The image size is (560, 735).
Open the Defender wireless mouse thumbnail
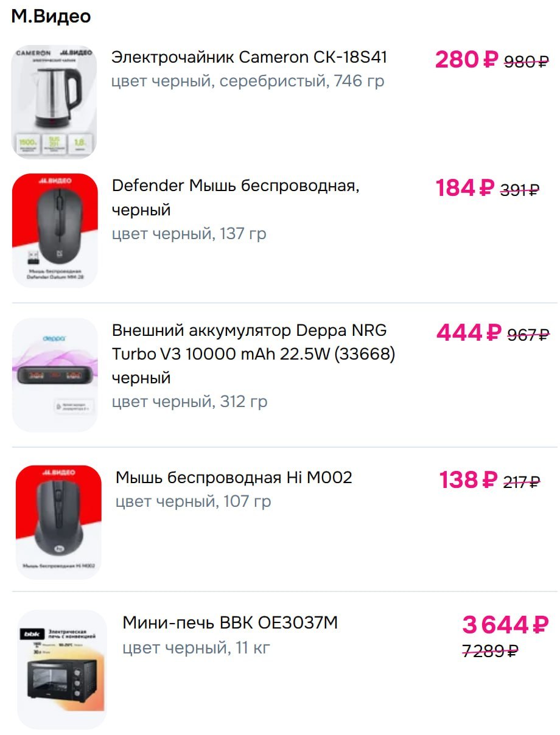(x=55, y=230)
